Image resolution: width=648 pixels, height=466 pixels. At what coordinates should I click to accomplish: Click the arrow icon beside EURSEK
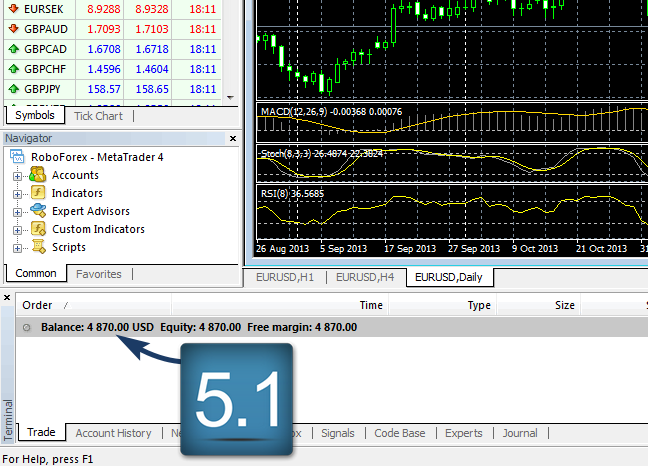click(x=13, y=8)
